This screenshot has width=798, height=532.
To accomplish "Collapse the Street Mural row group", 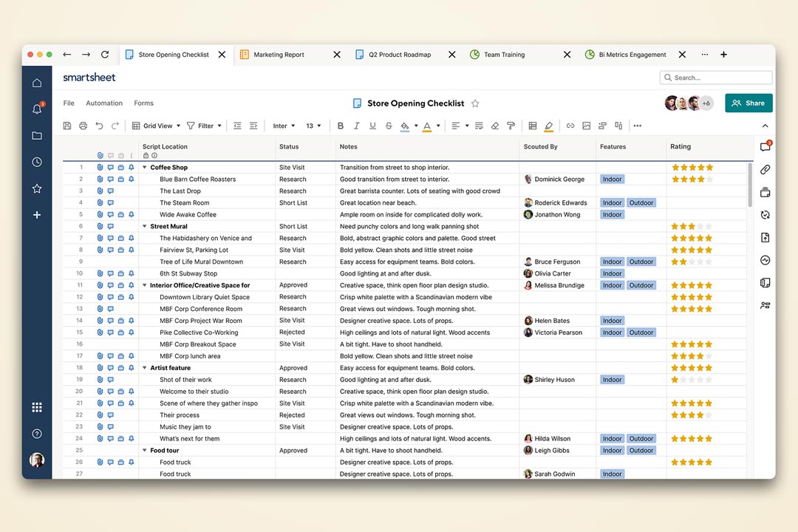I will [145, 227].
